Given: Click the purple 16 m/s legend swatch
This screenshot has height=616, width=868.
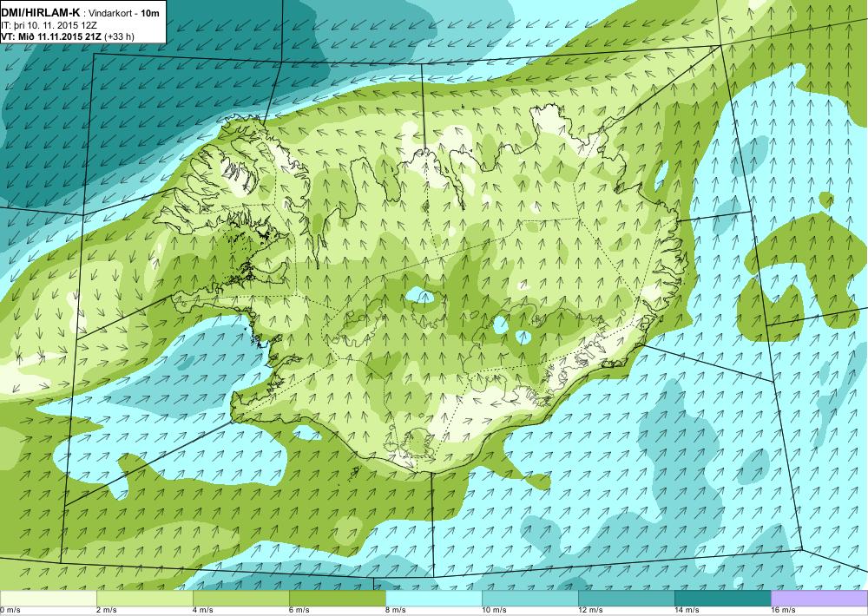Looking at the screenshot, I should [819, 598].
